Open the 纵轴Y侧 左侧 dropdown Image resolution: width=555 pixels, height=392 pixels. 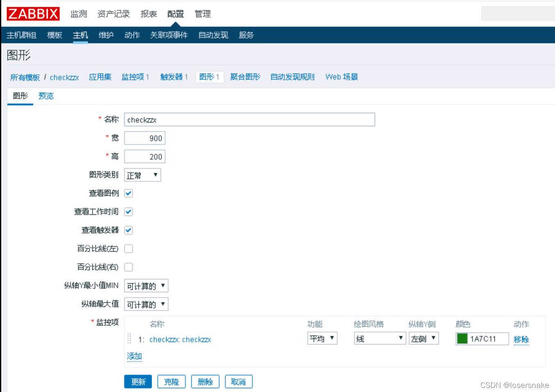(x=424, y=338)
